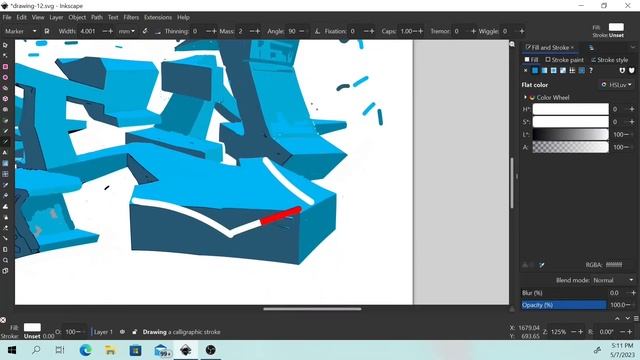
Task: Choose flat color fill type
Action: [x=535, y=71]
